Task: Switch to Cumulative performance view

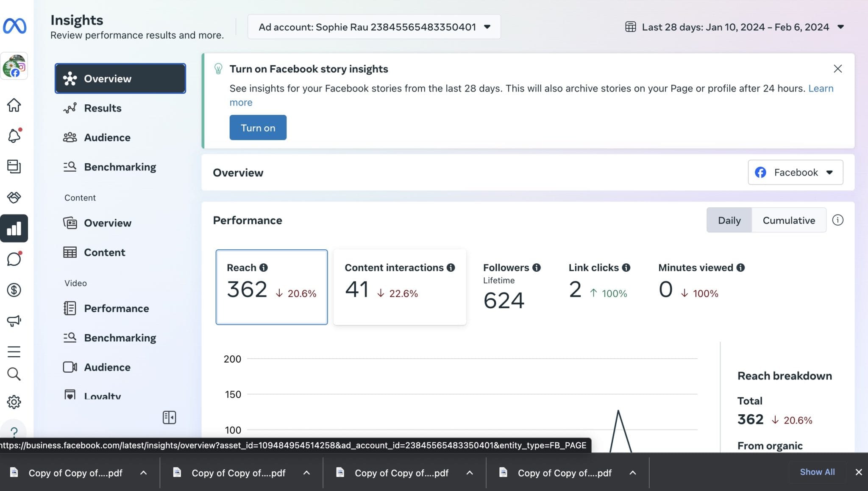Action: [x=789, y=220]
